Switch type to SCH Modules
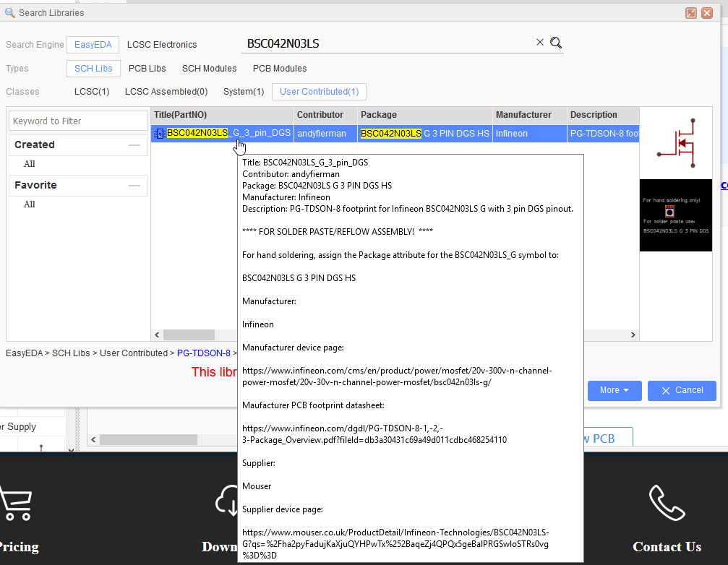Screen dimensions: 728x565 coord(210,69)
